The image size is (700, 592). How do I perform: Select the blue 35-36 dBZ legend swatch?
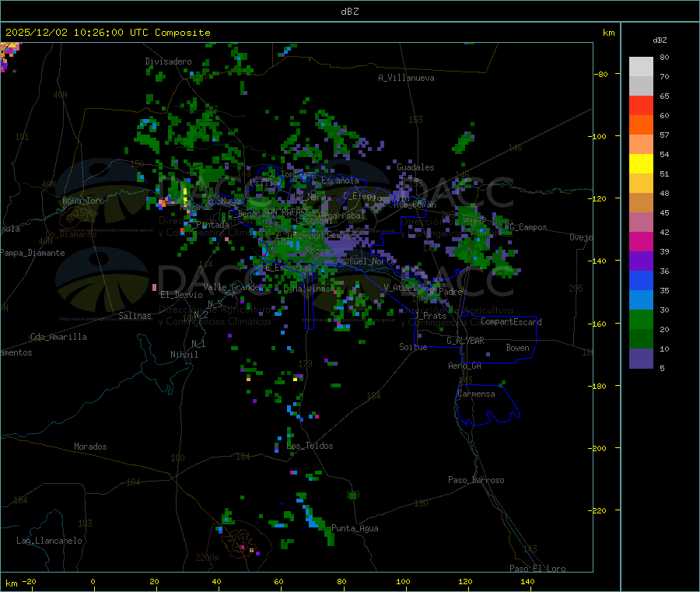[x=641, y=280]
